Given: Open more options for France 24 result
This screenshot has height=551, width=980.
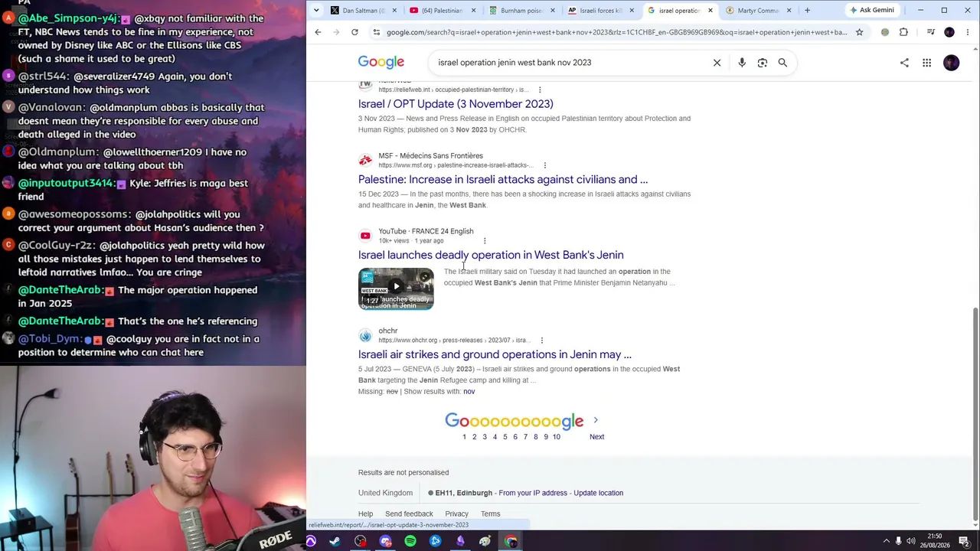Looking at the screenshot, I should (485, 241).
